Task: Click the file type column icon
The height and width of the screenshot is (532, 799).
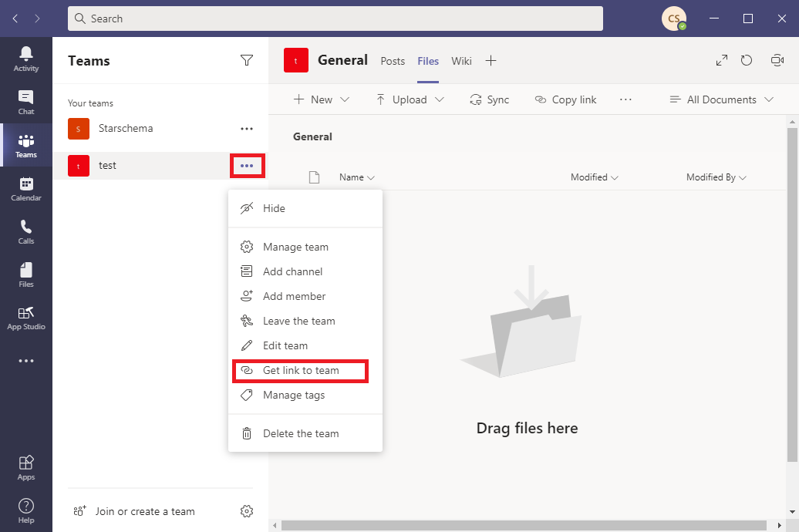Action: 315,177
